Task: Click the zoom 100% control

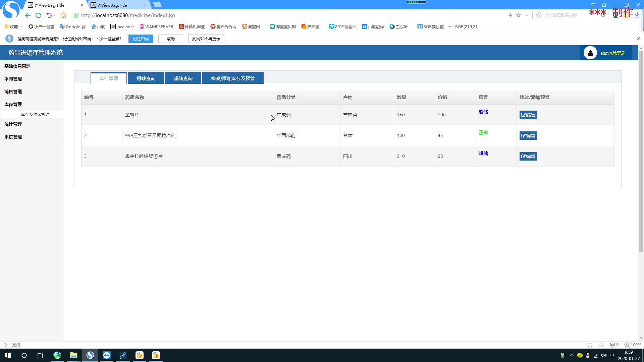Action: point(633,345)
